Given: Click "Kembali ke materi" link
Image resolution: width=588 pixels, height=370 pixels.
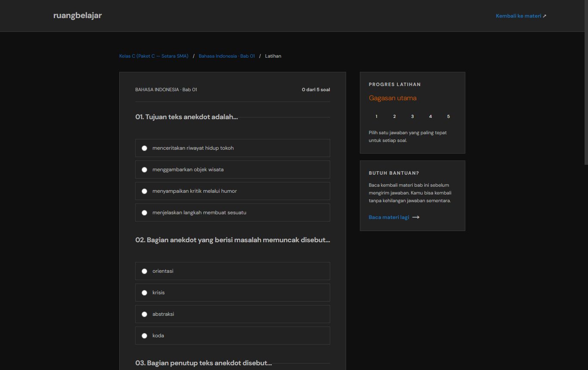Looking at the screenshot, I should [x=518, y=16].
